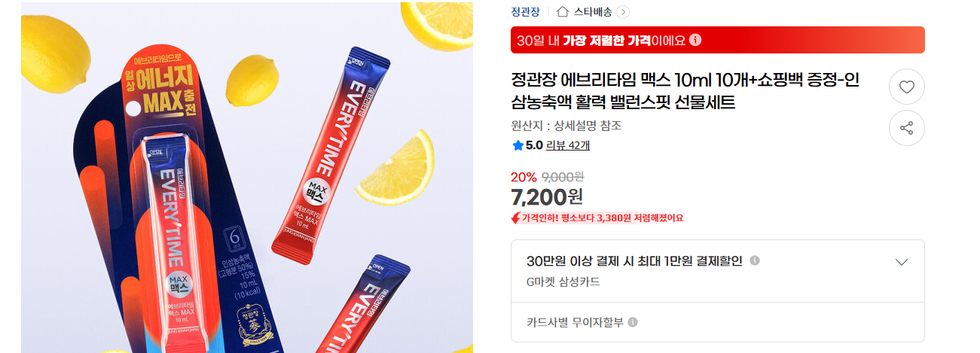The width and height of the screenshot is (980, 353).
Task: Add product to wishlist with heart icon
Action: [x=907, y=87]
